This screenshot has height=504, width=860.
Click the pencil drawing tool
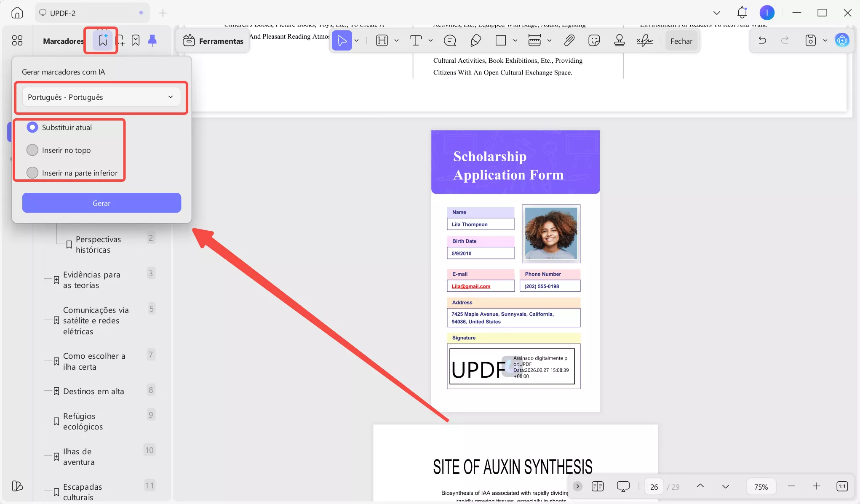[475, 40]
